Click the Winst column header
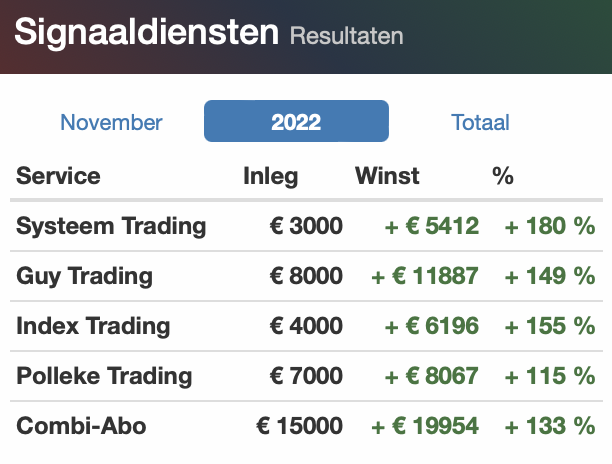The image size is (612, 464). (x=387, y=176)
